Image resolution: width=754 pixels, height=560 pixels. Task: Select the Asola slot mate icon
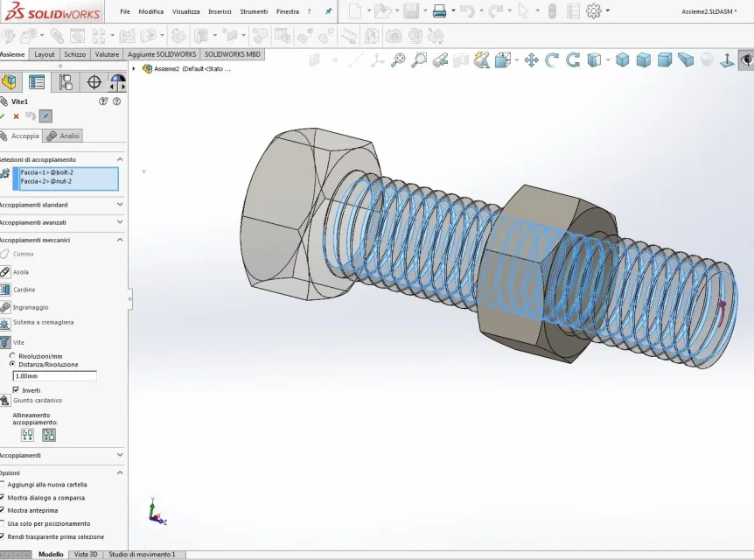pos(4,272)
